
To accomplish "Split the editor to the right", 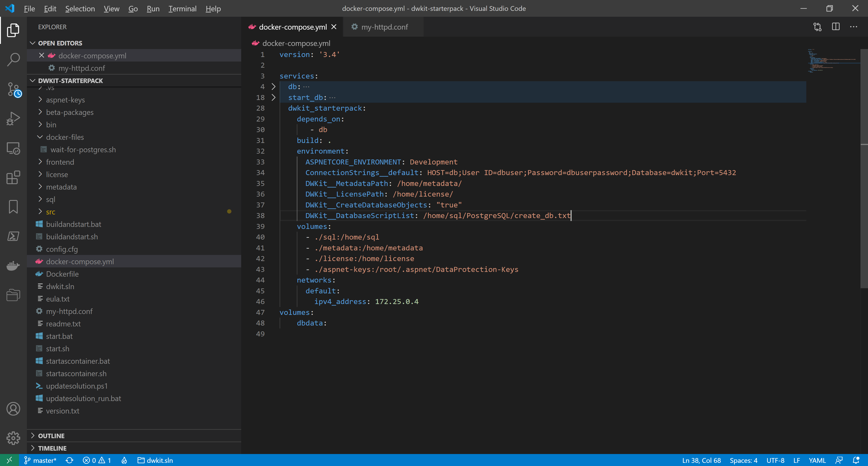I will (836, 27).
